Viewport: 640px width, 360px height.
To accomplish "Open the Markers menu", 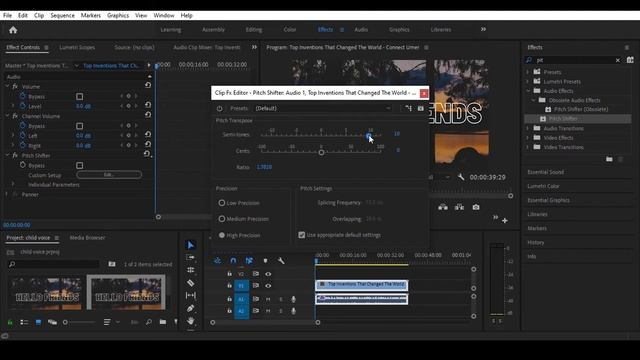I will point(91,16).
